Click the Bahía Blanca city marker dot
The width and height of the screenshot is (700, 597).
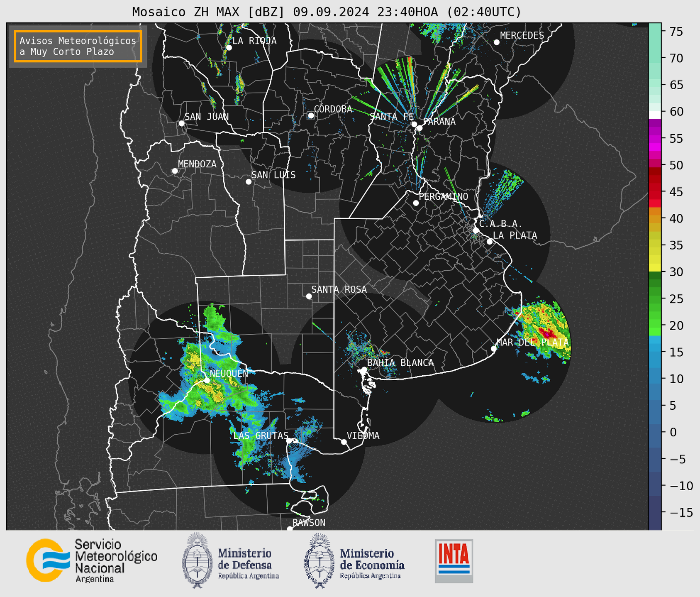364,369
